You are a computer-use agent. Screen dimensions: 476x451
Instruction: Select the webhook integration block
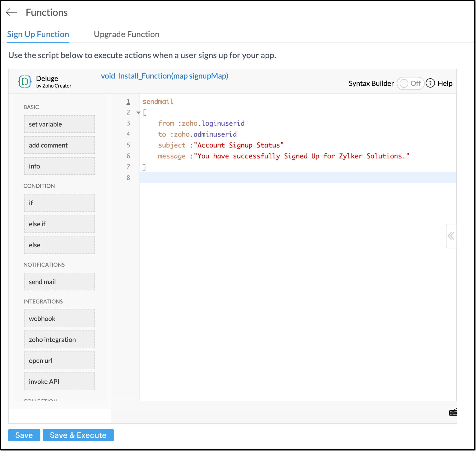point(59,318)
